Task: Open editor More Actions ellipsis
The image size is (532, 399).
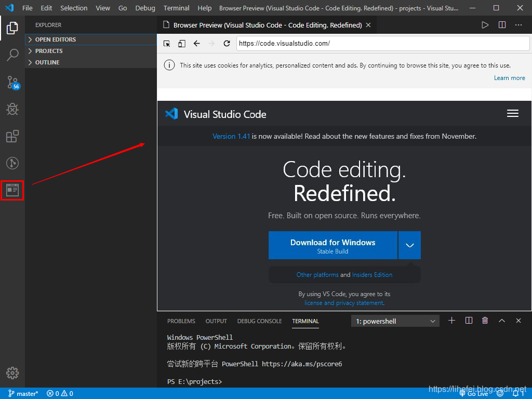Action: coord(518,25)
